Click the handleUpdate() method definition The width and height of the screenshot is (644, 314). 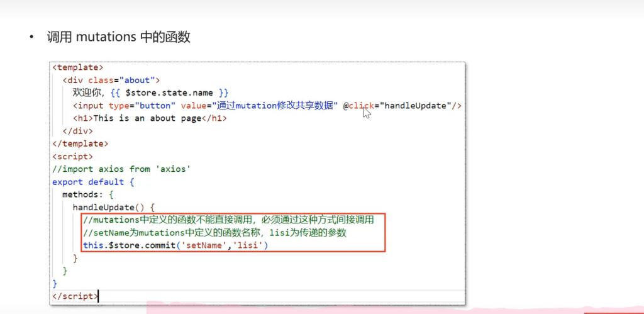[x=113, y=207]
